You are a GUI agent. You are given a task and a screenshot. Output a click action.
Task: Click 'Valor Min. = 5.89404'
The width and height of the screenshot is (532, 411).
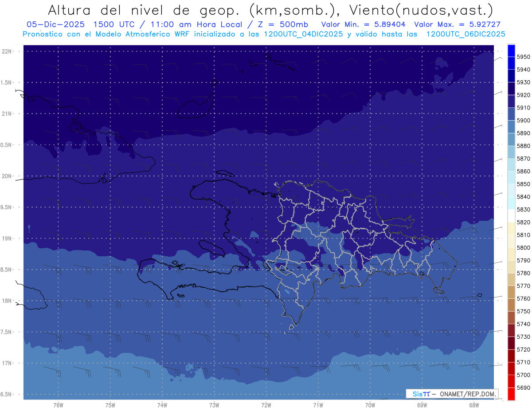coord(364,24)
